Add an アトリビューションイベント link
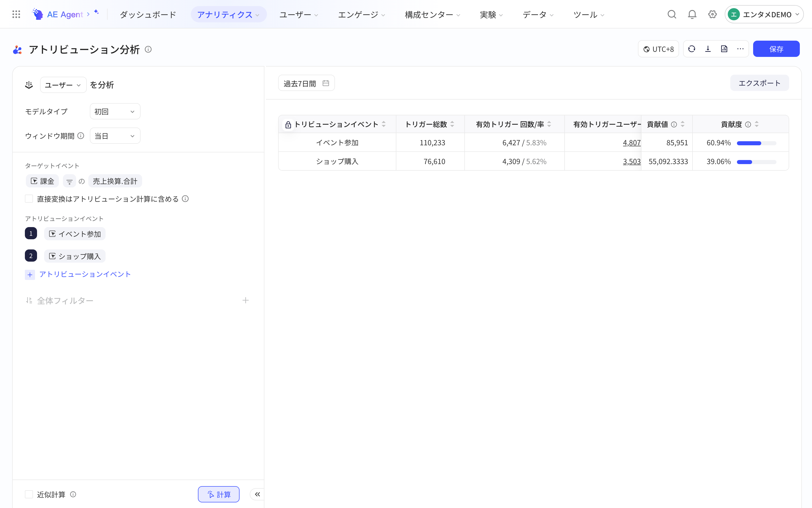 pyautogui.click(x=78, y=274)
